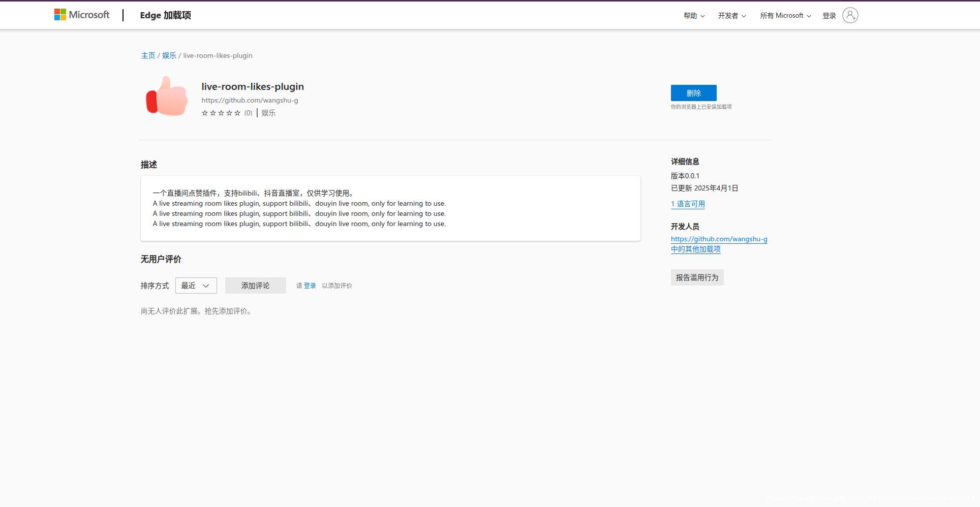Expand the 帮助 help menu

coord(694,16)
